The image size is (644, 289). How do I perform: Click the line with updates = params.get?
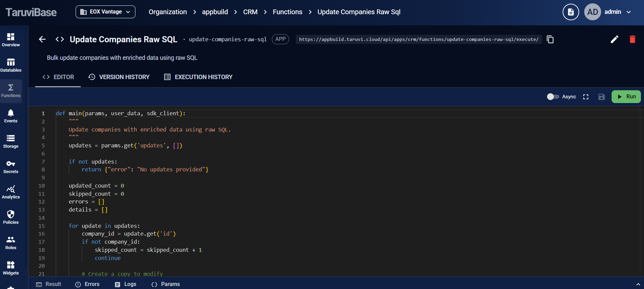125,145
